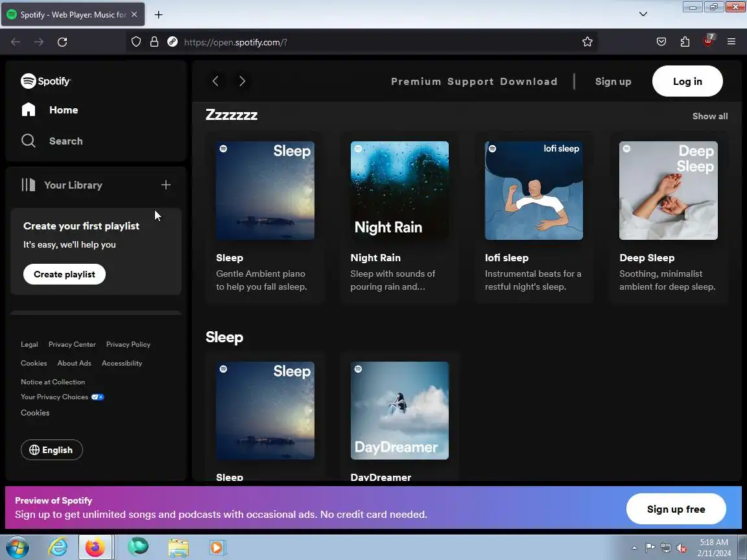Click the Sign up free button
747x560 pixels.
pyautogui.click(x=676, y=509)
